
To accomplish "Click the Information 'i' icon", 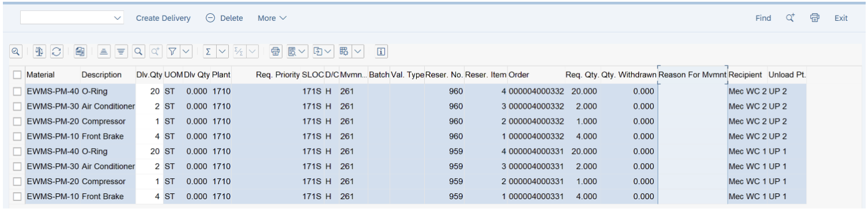I will tap(381, 52).
